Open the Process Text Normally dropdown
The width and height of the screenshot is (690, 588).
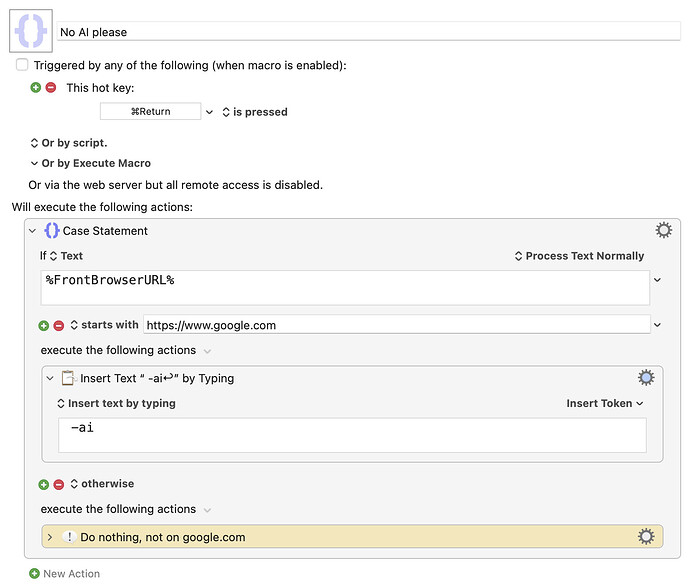click(x=579, y=256)
